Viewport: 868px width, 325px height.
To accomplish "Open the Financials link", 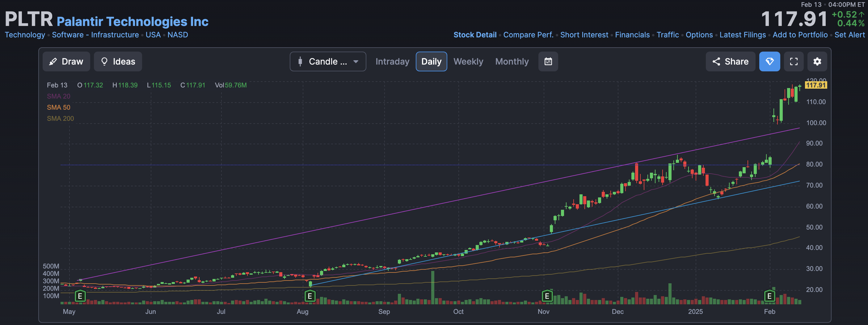I will click(632, 35).
